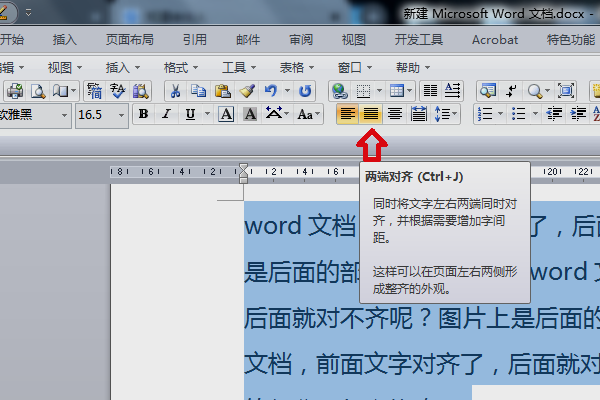Switch to the 页面布局 ribbon tab
The width and height of the screenshot is (600, 400).
click(130, 39)
